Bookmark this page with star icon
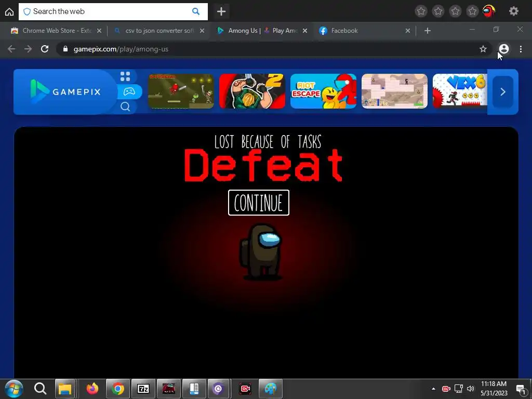The image size is (532, 399). pos(483,49)
